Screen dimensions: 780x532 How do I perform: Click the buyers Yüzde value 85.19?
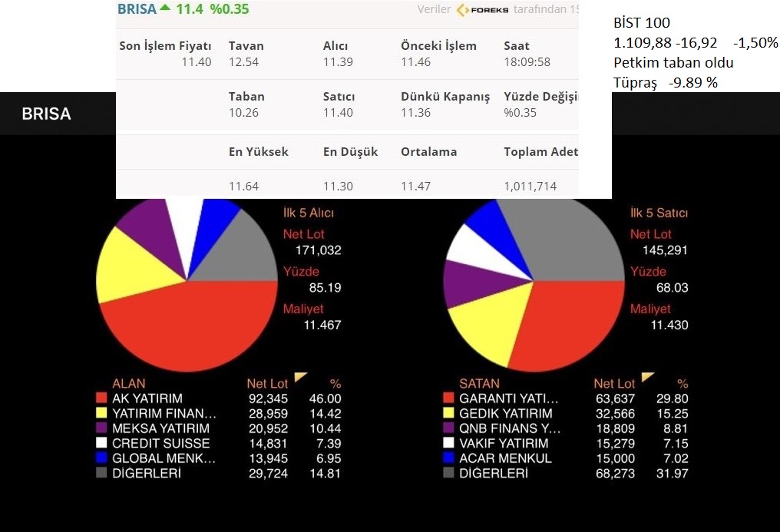click(325, 287)
